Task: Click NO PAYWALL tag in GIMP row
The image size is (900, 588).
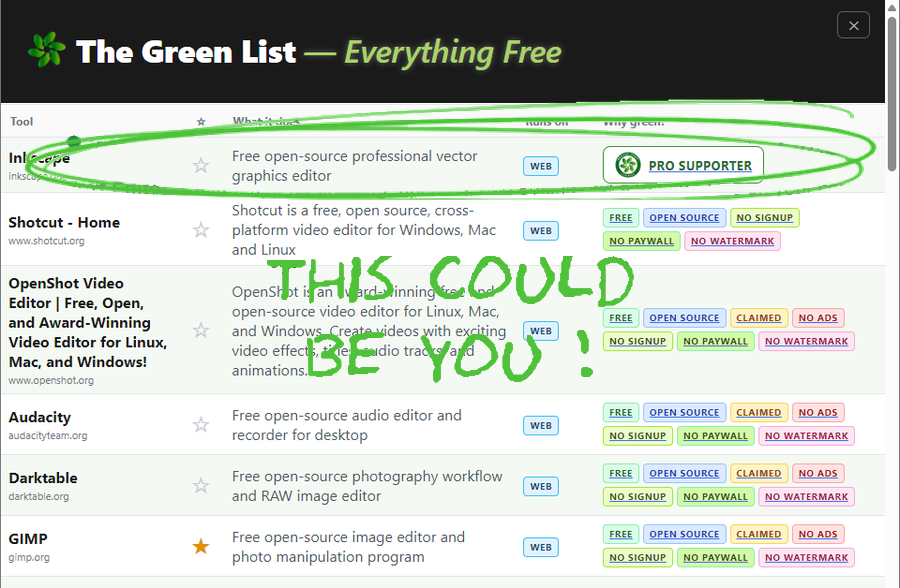Action: pyautogui.click(x=715, y=558)
